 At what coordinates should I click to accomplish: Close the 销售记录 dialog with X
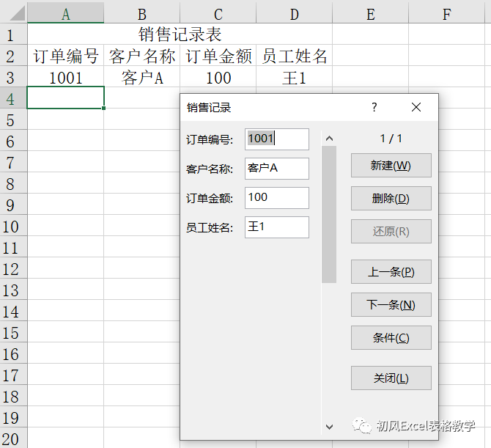pos(416,108)
